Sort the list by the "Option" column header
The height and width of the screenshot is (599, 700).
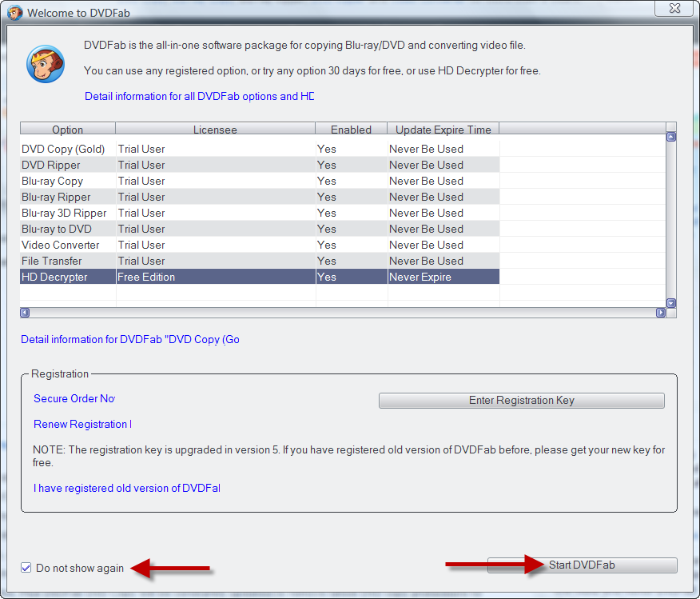(67, 128)
